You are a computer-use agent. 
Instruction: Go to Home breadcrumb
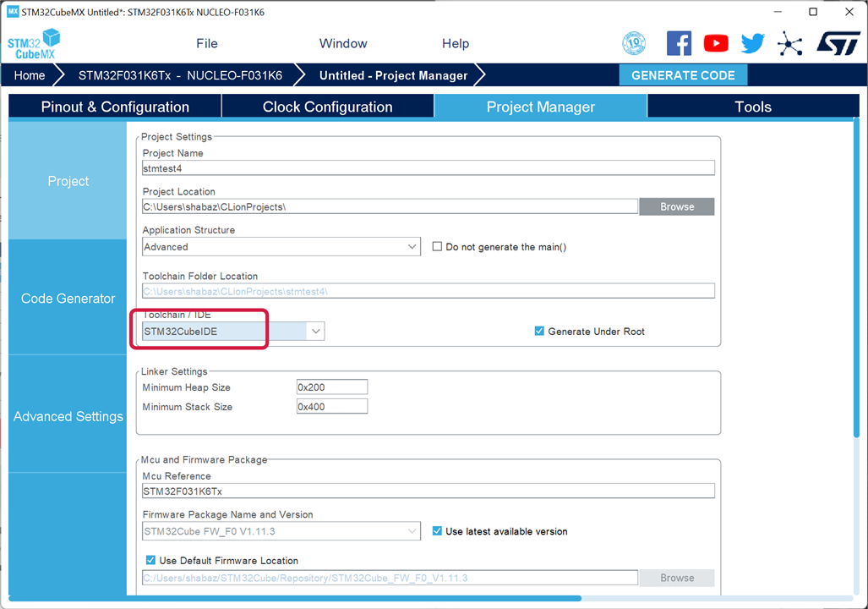(30, 75)
